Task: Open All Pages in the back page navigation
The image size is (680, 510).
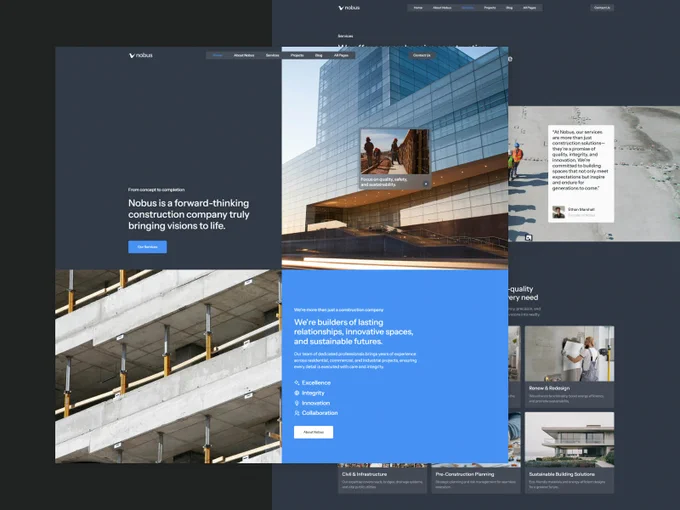Action: pyautogui.click(x=530, y=8)
